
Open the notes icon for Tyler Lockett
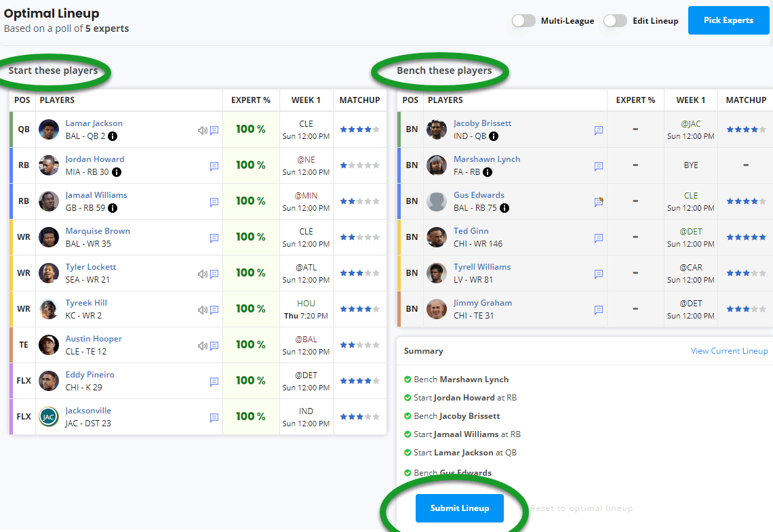pyautogui.click(x=214, y=274)
